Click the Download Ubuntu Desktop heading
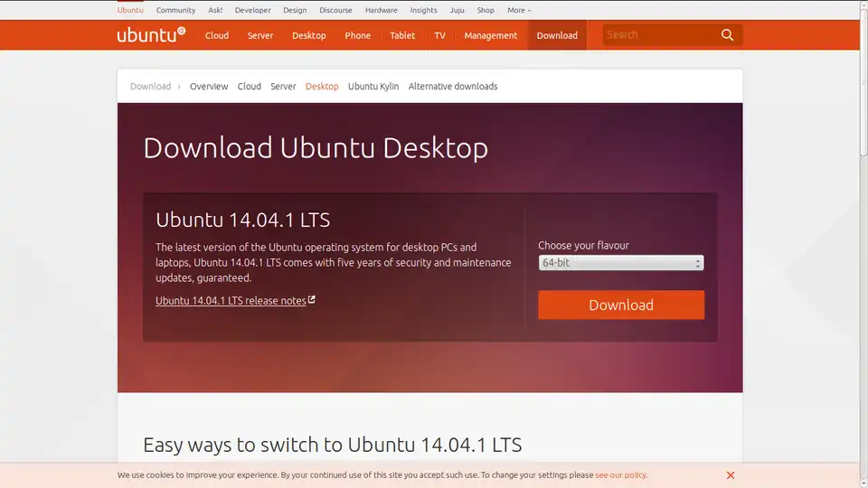 [316, 148]
